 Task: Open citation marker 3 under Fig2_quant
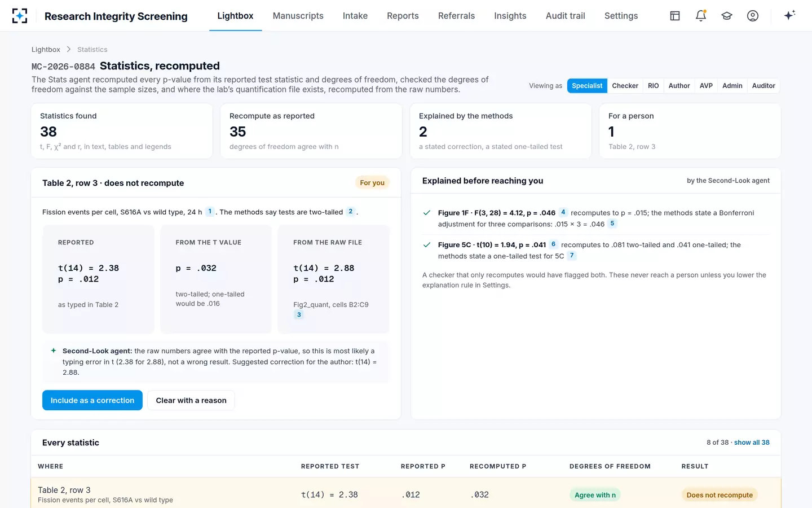point(299,315)
